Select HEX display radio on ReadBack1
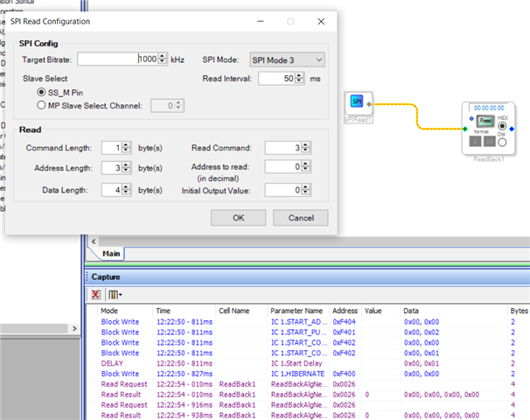Image resolution: width=530 pixels, height=420 pixels. coord(502,126)
